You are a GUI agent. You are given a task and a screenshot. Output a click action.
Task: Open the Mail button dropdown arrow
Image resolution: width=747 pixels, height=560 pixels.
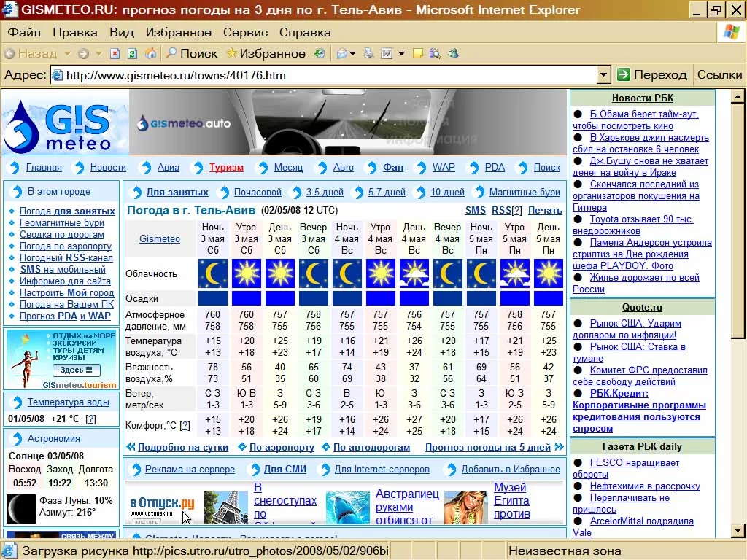coord(353,53)
